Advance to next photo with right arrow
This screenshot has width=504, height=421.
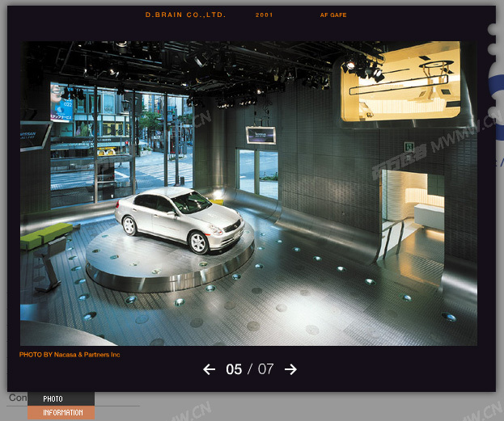coord(290,369)
